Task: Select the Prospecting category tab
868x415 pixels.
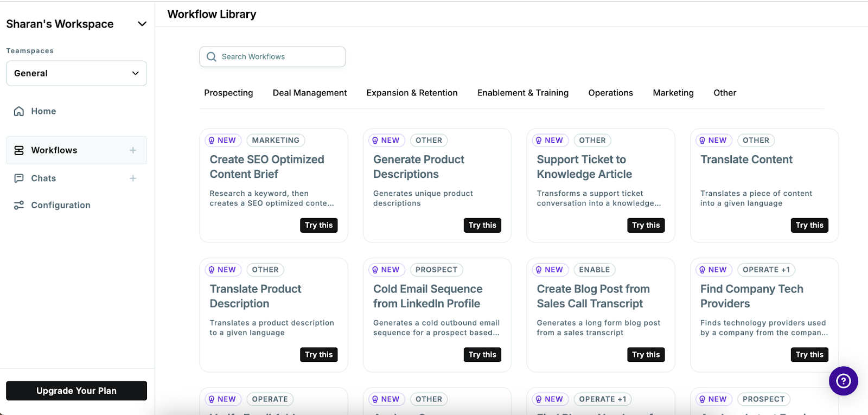Action: 228,93
